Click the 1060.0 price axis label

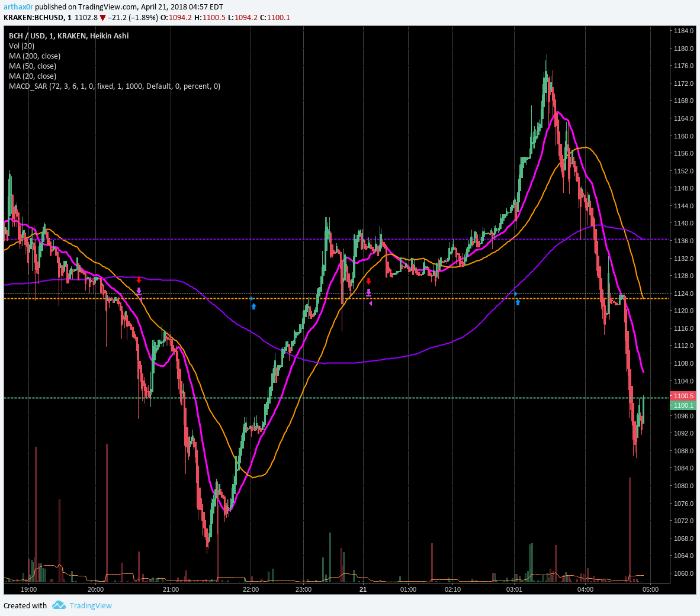click(x=684, y=573)
